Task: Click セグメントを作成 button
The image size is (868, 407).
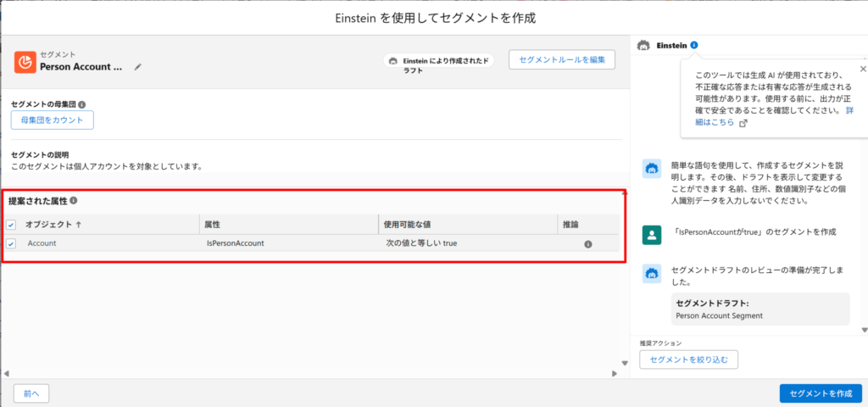Action: (821, 393)
